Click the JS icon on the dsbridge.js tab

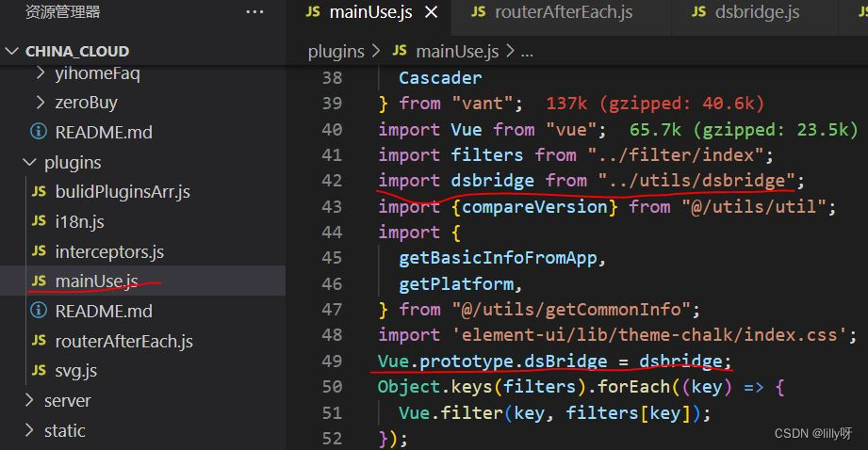pyautogui.click(x=698, y=11)
